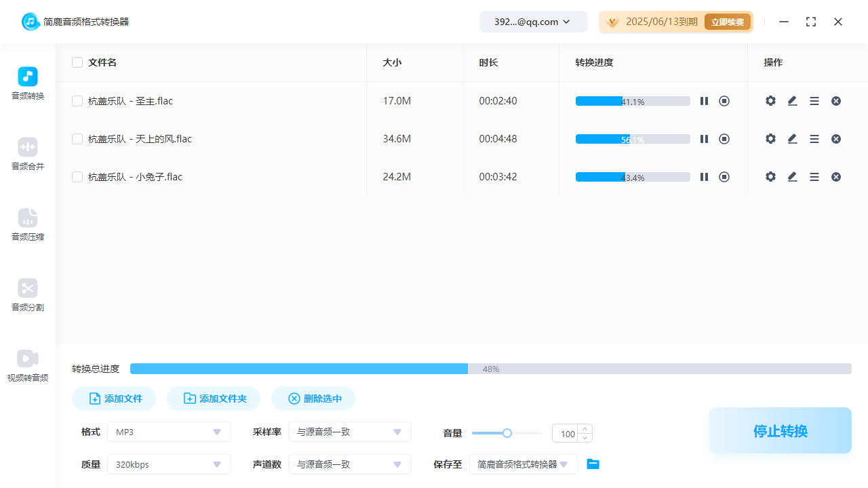Image resolution: width=868 pixels, height=488 pixels.
Task: Click edit pencil icon for 天上的风.flac
Action: click(792, 139)
